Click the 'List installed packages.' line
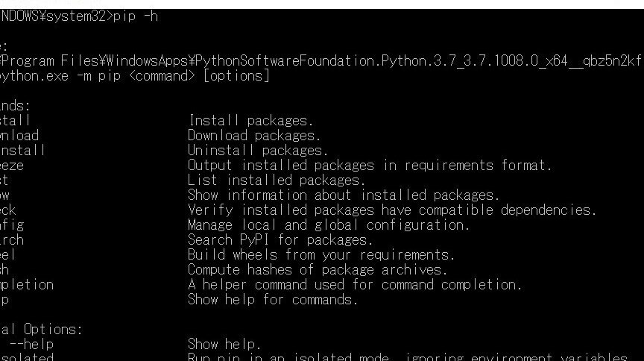 point(277,180)
